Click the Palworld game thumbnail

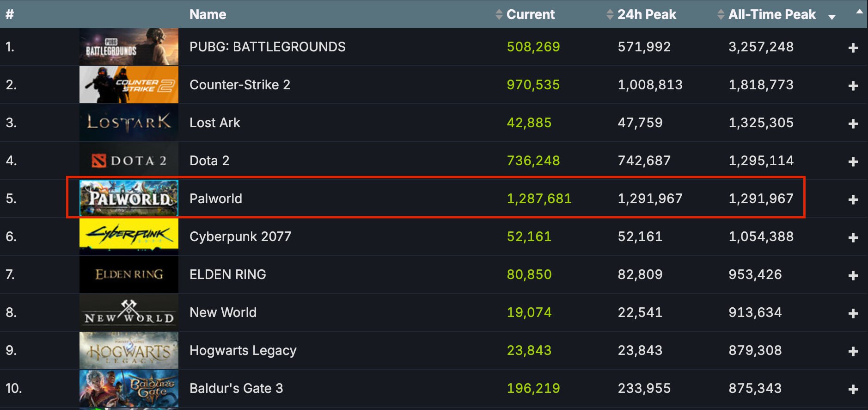click(x=128, y=199)
